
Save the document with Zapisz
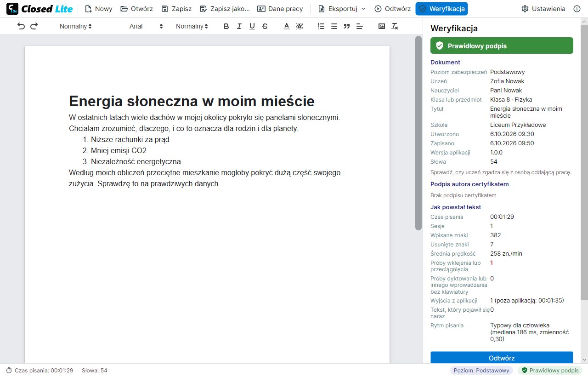tap(176, 9)
